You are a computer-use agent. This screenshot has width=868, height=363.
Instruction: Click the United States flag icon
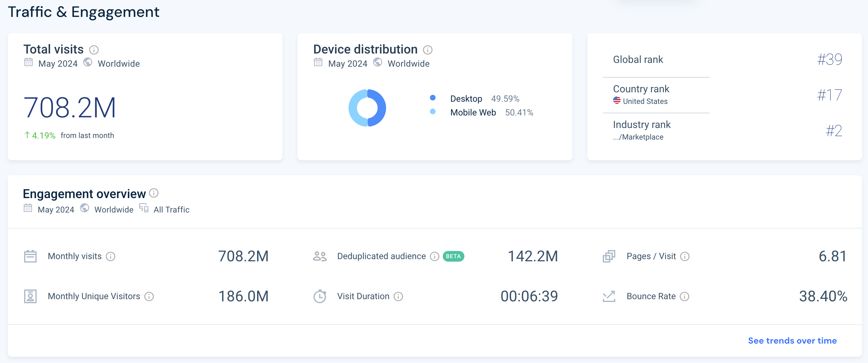coord(617,100)
